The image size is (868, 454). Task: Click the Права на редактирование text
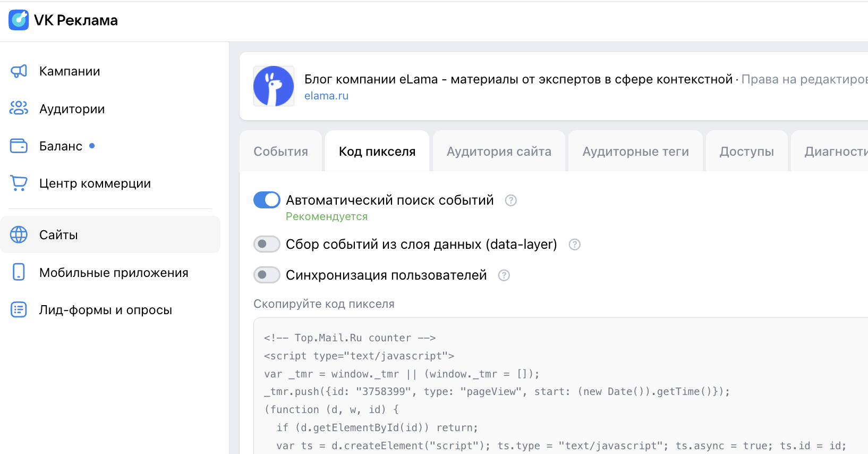click(804, 79)
